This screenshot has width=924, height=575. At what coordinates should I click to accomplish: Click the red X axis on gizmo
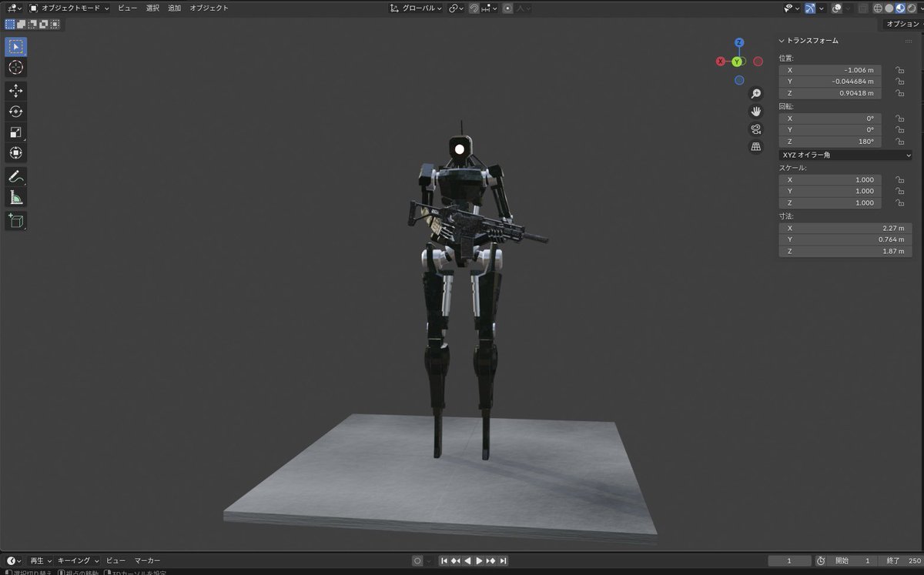pyautogui.click(x=721, y=61)
